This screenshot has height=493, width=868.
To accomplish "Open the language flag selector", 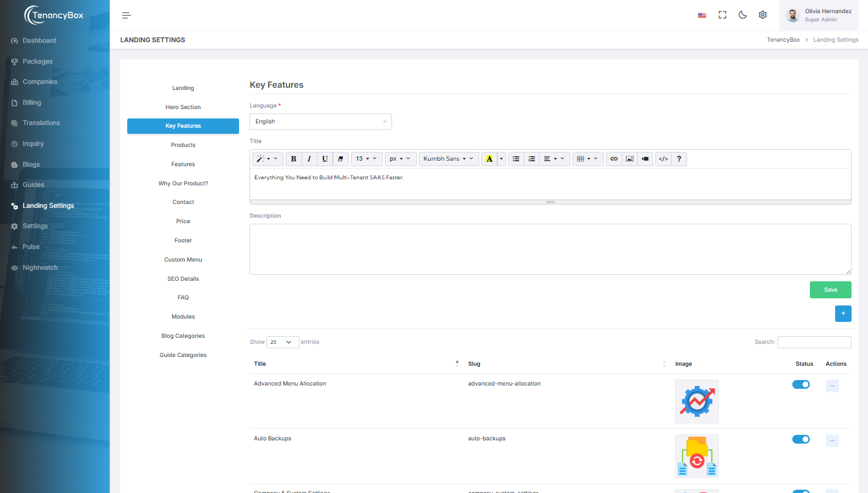I will [702, 15].
